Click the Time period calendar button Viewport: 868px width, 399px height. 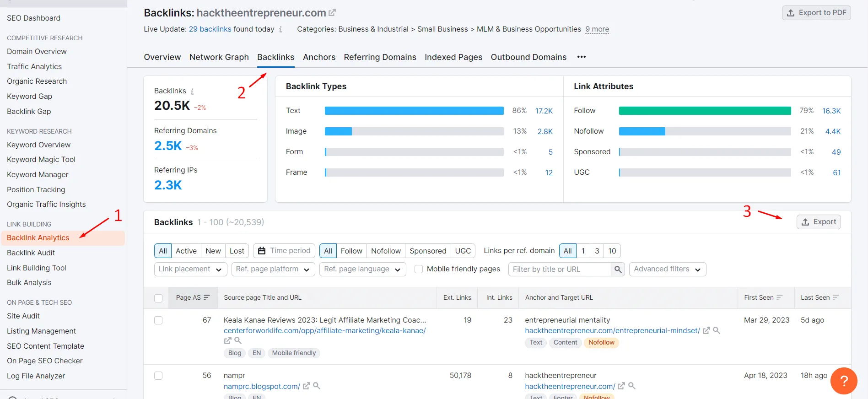[x=284, y=251]
